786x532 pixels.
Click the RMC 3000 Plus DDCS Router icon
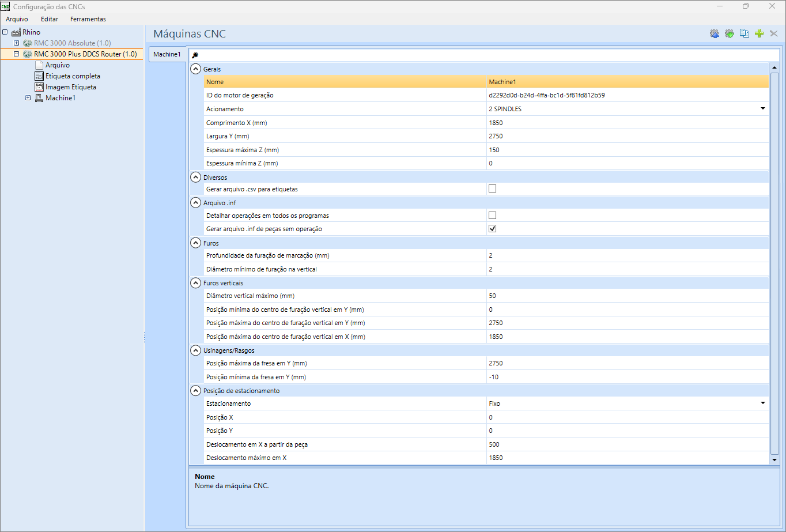(27, 54)
